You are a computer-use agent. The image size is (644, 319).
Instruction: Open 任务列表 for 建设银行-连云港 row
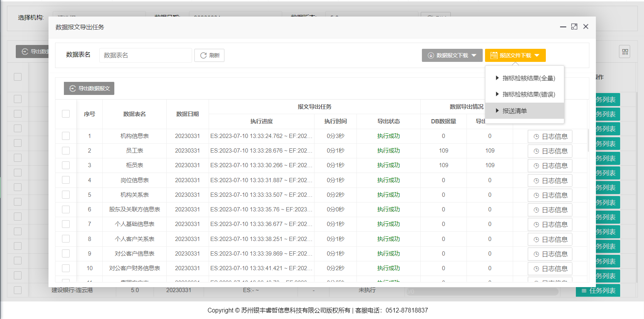point(598,291)
